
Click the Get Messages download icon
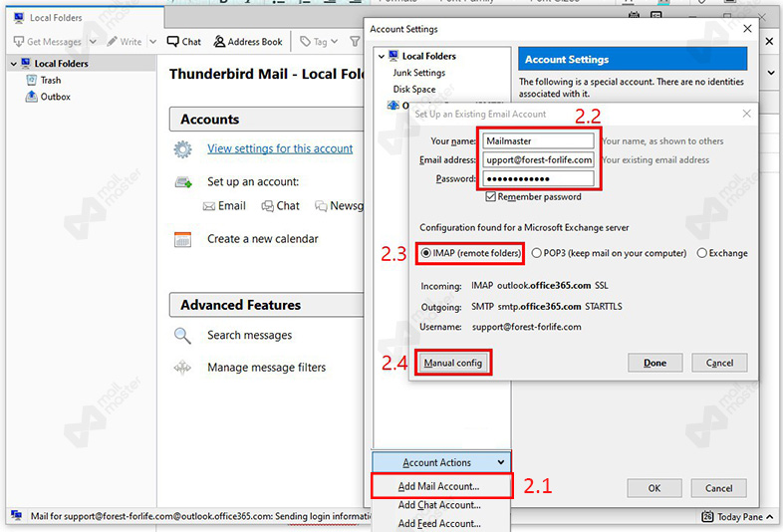[19, 42]
